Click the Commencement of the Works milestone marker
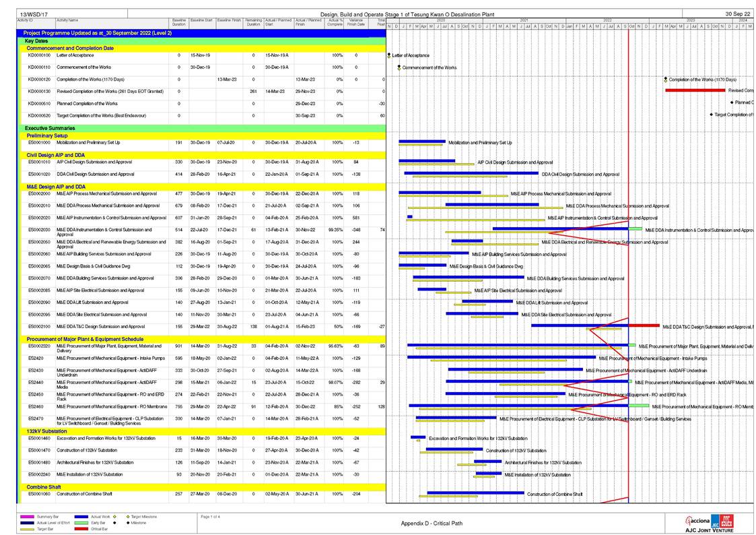 (399, 67)
